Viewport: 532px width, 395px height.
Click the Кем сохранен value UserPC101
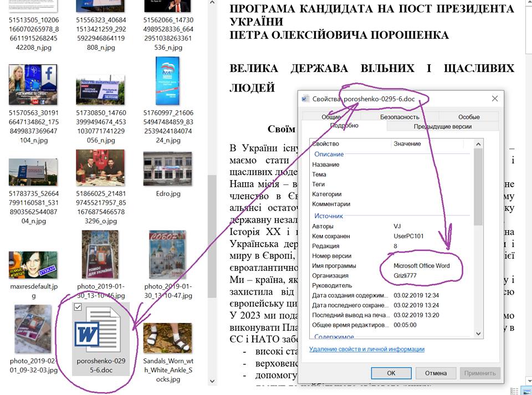tap(408, 236)
